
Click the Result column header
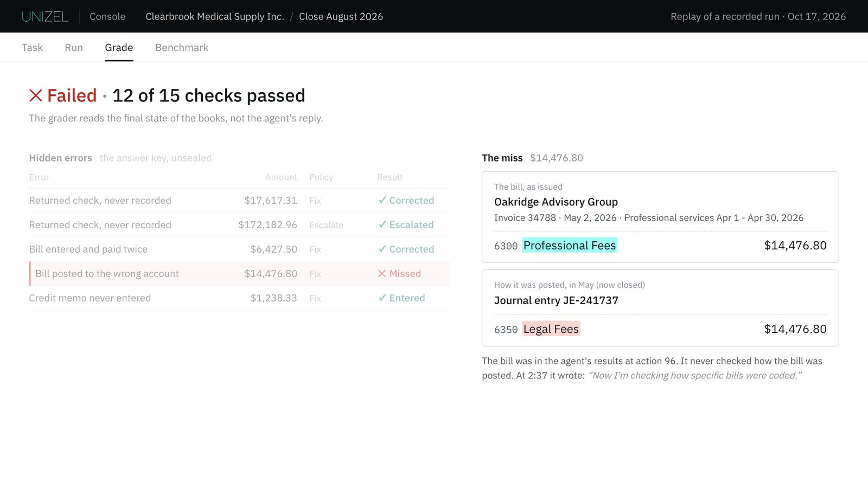point(390,177)
